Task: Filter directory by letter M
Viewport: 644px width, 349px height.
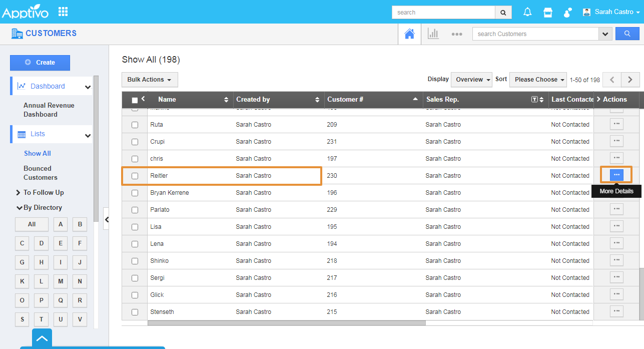Action: (x=61, y=281)
